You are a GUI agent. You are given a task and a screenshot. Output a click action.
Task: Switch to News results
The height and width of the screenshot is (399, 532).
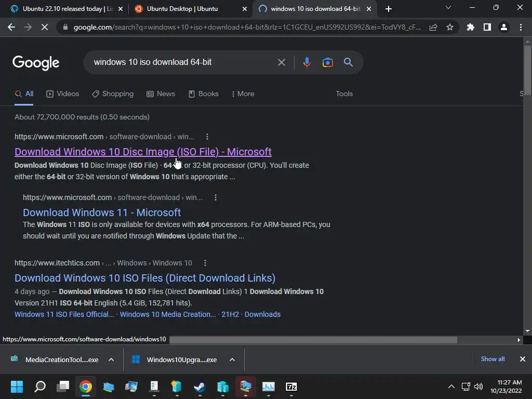pos(161,94)
